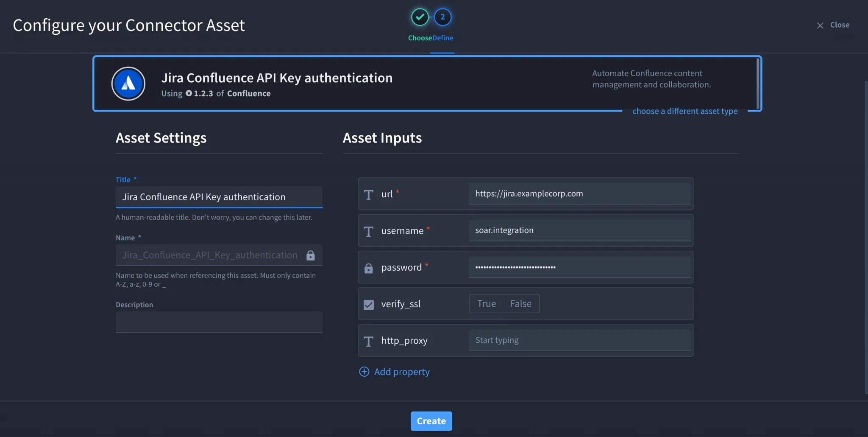Set verify_ssl to True
This screenshot has width=868, height=437.
coord(487,304)
